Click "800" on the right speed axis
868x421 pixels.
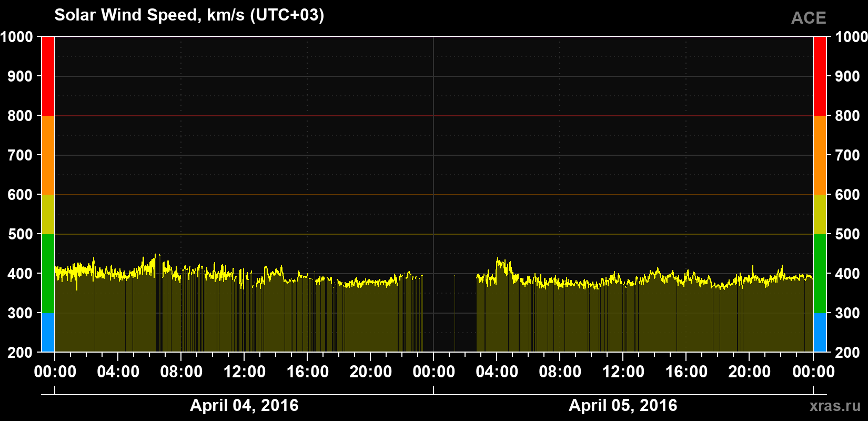(848, 116)
